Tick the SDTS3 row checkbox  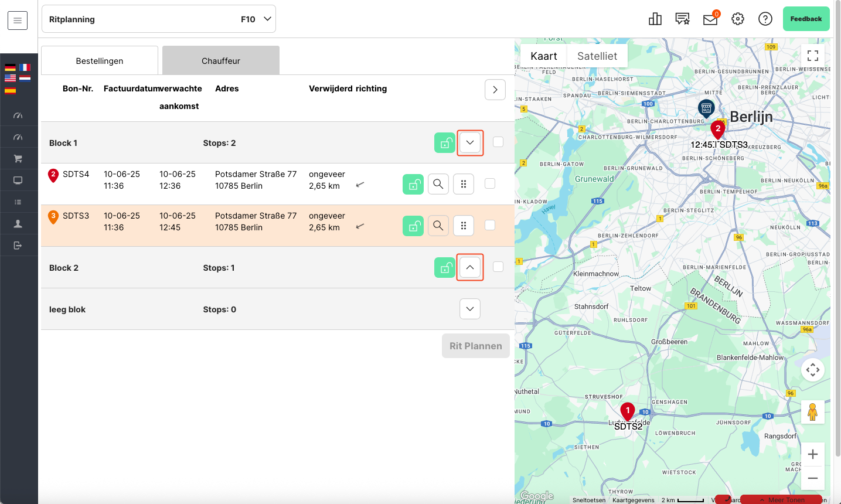point(490,225)
